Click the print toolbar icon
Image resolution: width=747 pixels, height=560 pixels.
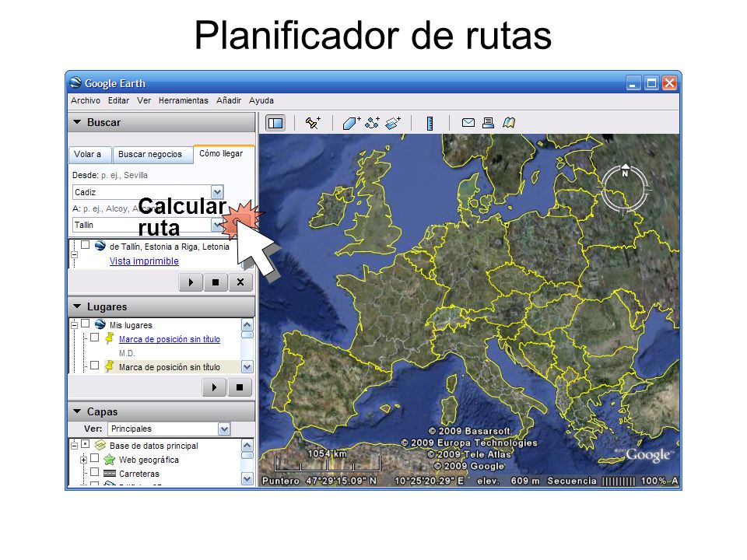click(x=488, y=123)
